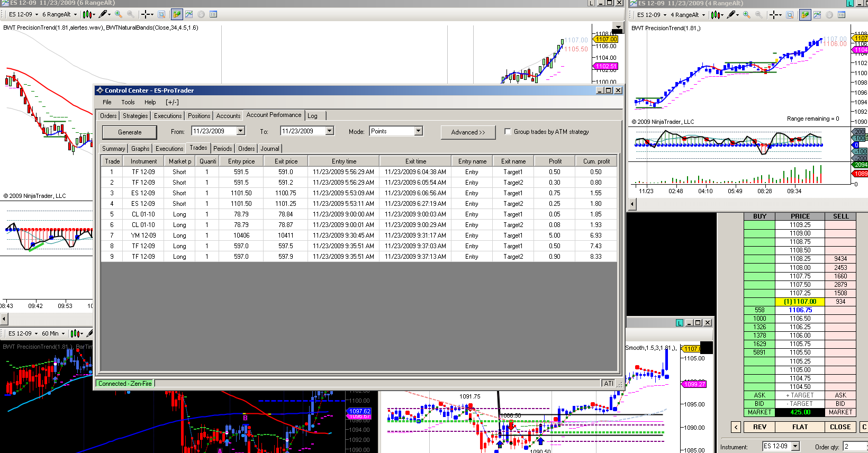Switch to the Strategies tab
The height and width of the screenshot is (453, 868).
pos(135,116)
